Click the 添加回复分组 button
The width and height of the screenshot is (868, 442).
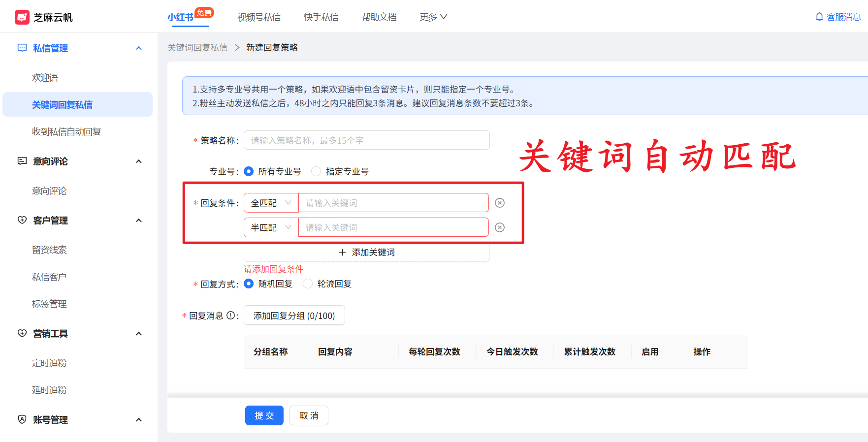[x=294, y=316]
